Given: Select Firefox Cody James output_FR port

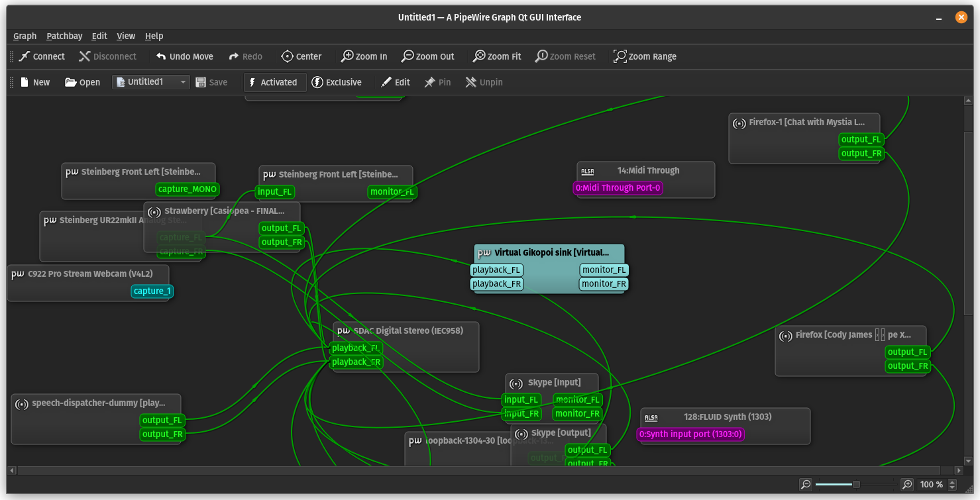Looking at the screenshot, I should 908,366.
